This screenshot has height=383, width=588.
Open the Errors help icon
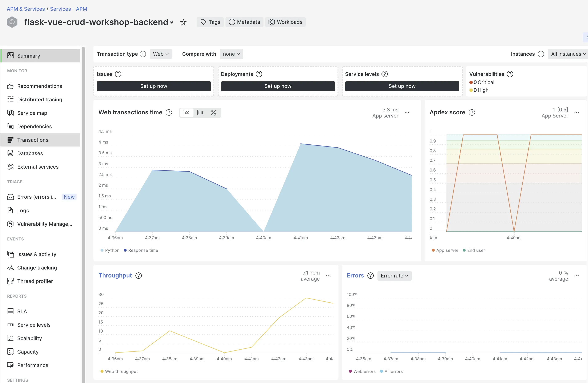coord(370,276)
